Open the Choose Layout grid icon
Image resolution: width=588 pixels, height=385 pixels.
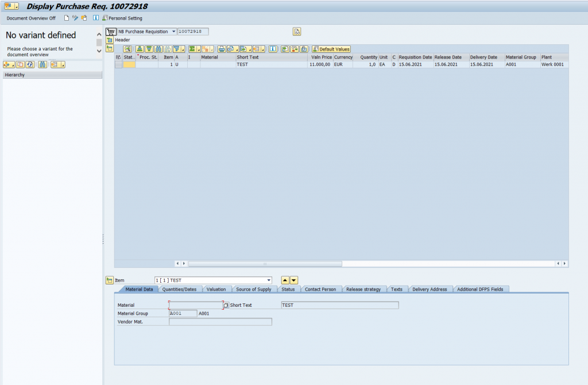(258, 49)
